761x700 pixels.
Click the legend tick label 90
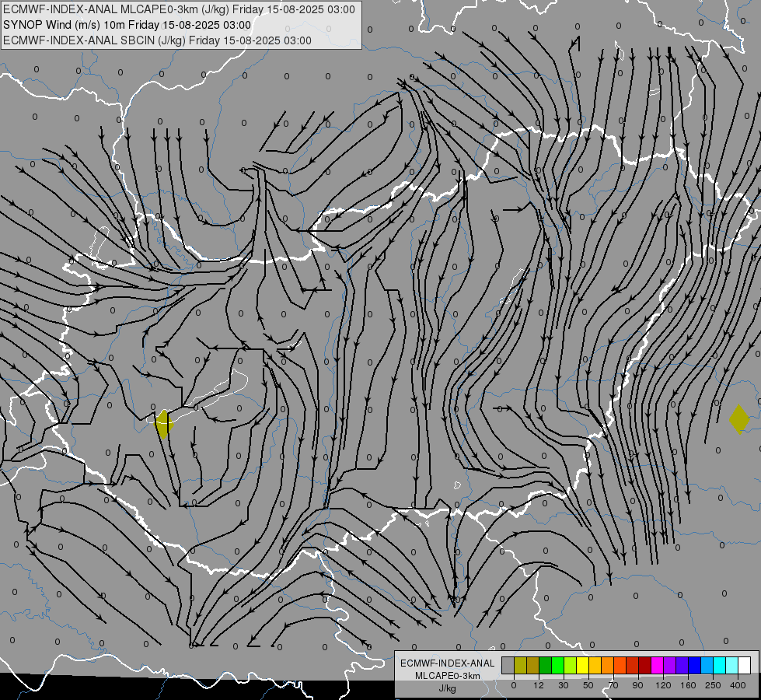[637, 685]
